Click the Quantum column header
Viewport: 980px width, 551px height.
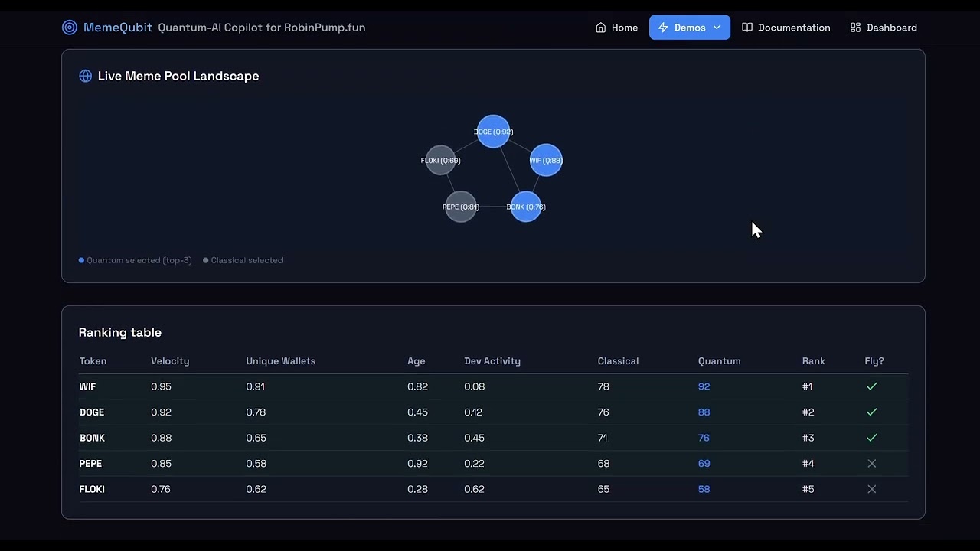(720, 361)
